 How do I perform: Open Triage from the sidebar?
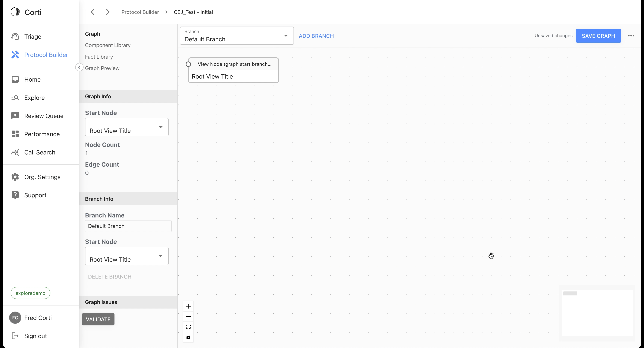pyautogui.click(x=32, y=37)
